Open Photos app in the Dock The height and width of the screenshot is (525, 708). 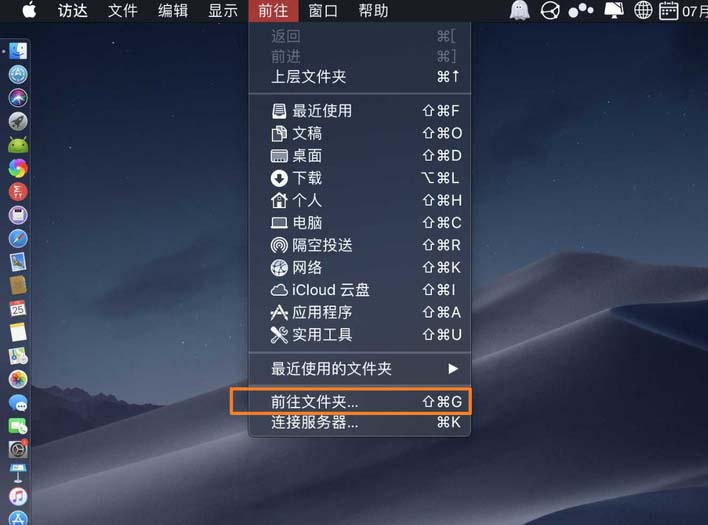(x=18, y=379)
